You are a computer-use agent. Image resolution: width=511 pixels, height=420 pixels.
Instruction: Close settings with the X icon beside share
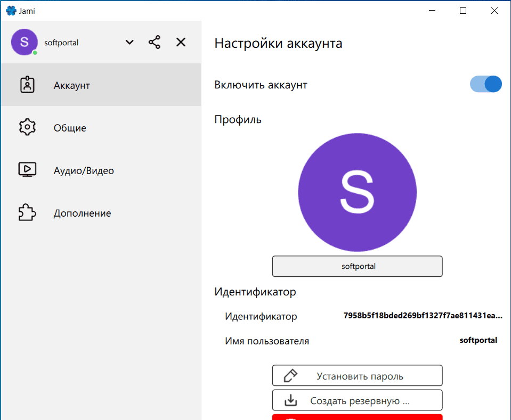point(181,43)
